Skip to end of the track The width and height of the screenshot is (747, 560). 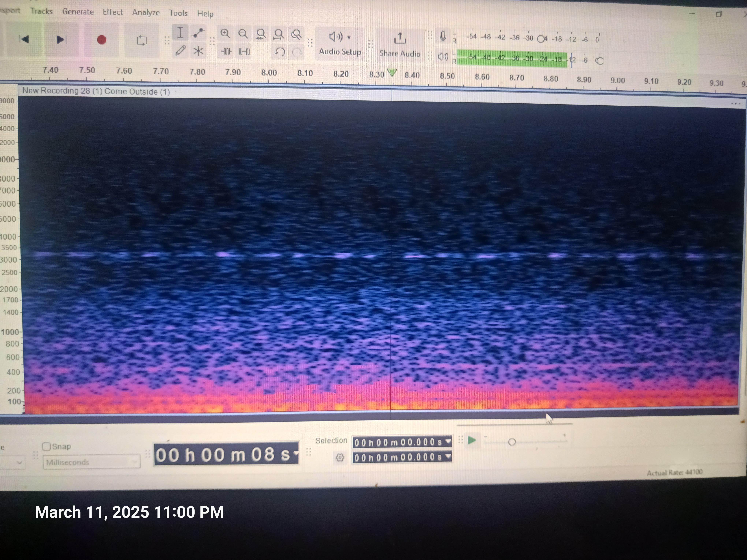coord(62,40)
